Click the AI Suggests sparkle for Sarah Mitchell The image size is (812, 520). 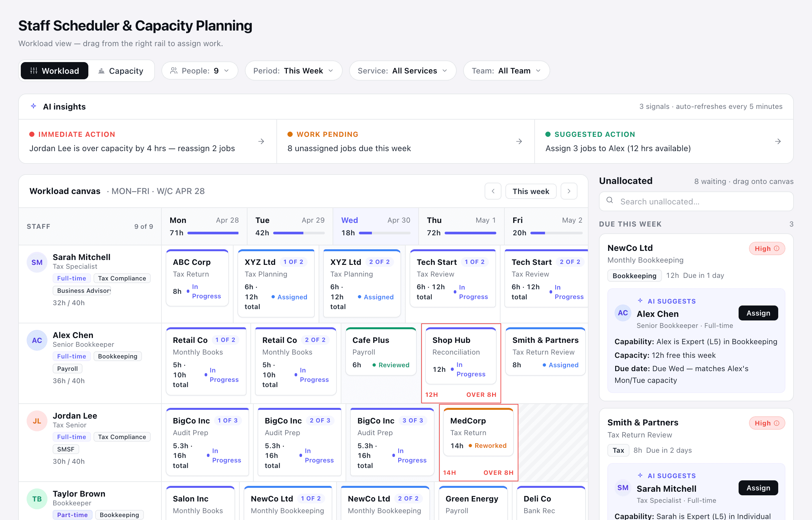[x=640, y=475]
